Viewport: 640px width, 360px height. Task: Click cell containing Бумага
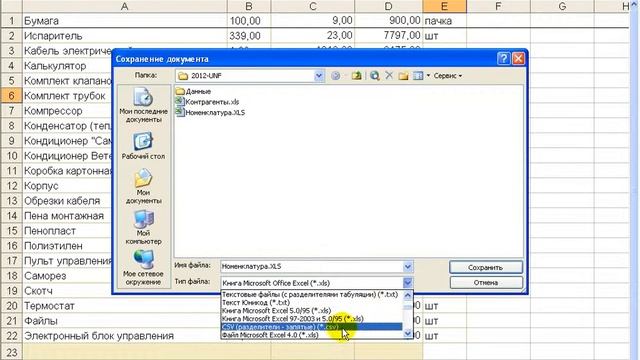pos(124,21)
